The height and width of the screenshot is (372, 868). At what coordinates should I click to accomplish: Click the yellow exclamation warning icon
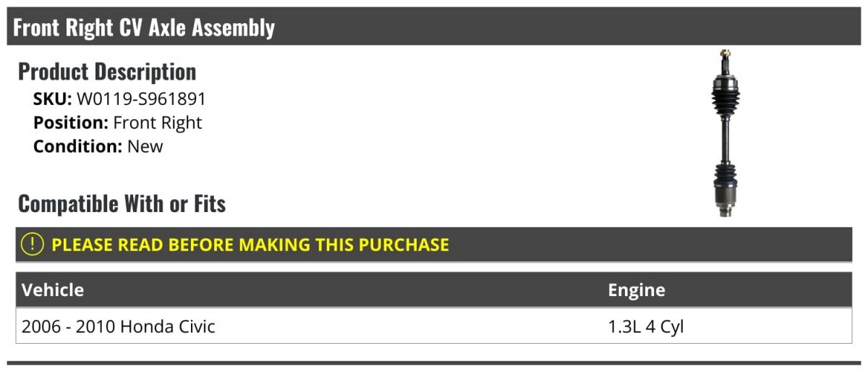pyautogui.click(x=33, y=245)
